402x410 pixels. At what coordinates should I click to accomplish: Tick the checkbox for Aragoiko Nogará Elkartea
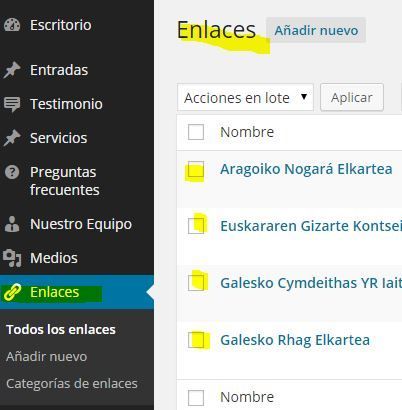[x=196, y=170]
